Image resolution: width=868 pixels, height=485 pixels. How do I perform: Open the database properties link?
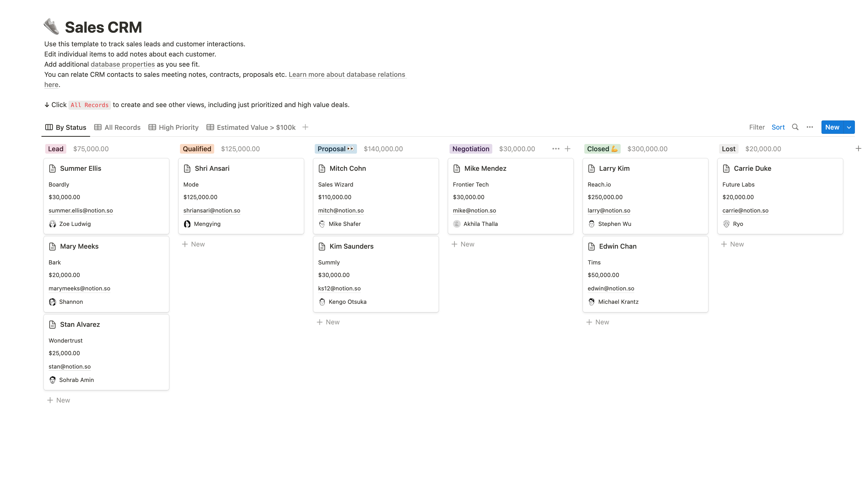click(x=123, y=64)
